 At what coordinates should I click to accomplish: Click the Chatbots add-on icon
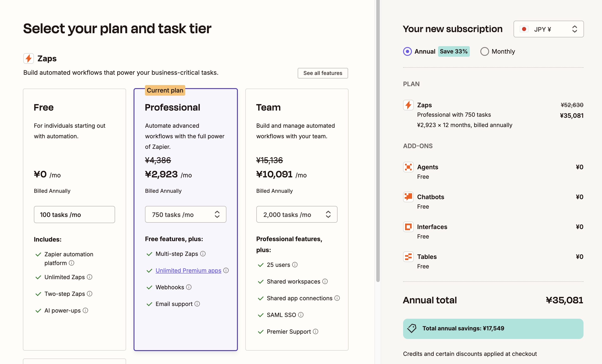[x=408, y=197]
